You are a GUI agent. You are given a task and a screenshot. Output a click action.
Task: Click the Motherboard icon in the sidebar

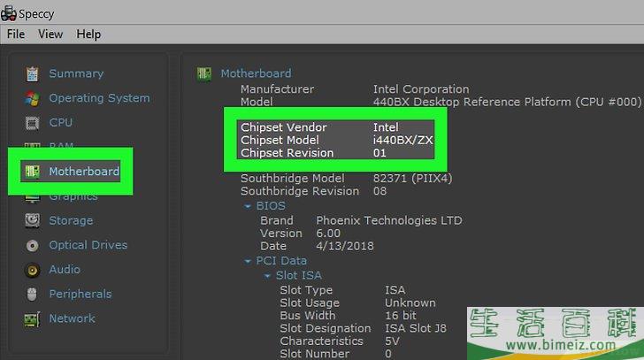tap(32, 172)
